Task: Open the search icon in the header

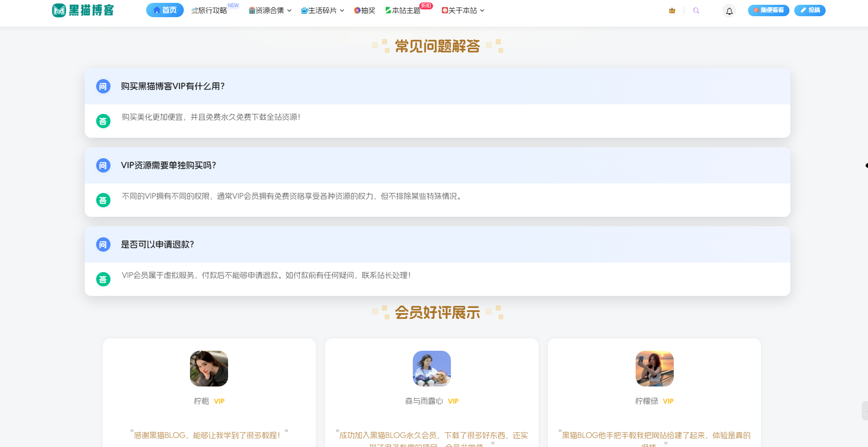Action: tap(696, 10)
